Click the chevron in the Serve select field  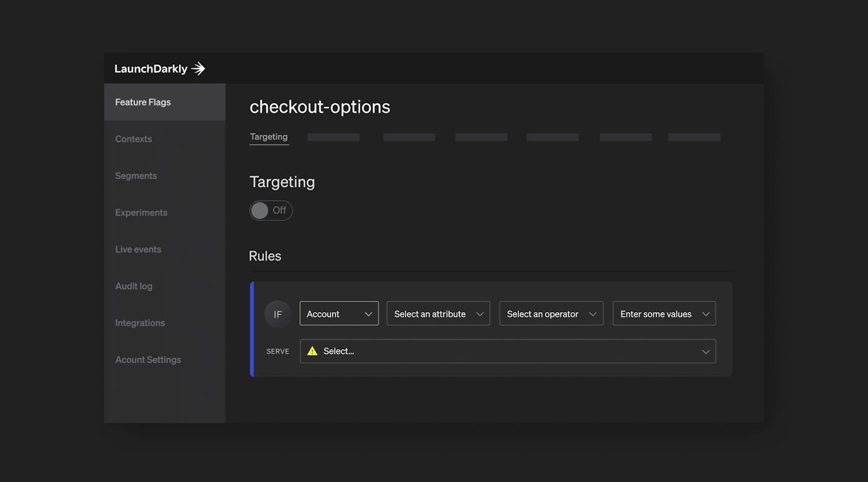(706, 352)
